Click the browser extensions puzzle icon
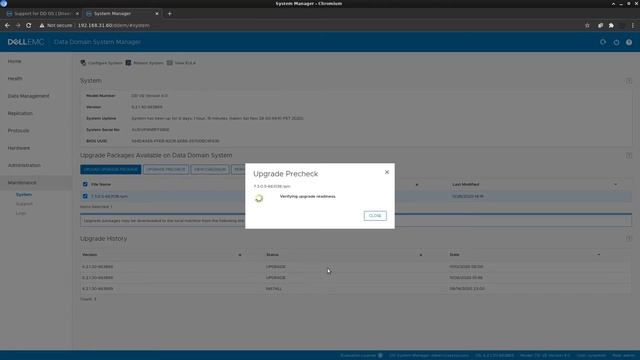The width and height of the screenshot is (640, 360). 611,25
